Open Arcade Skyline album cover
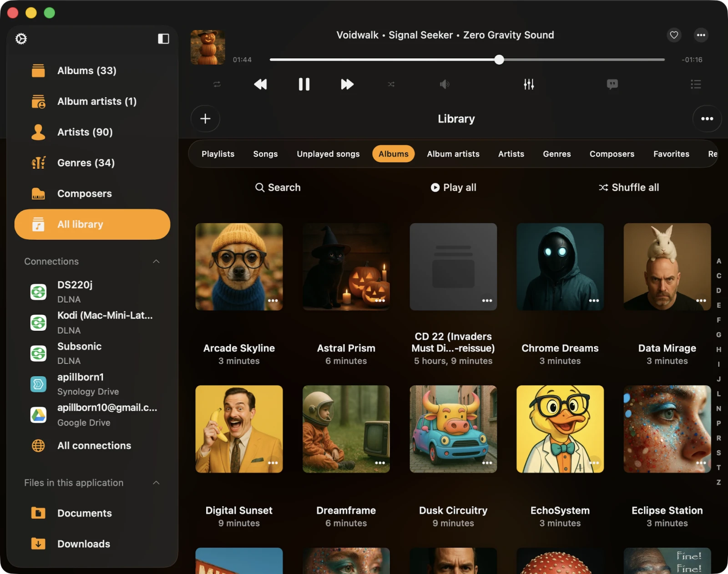 239,267
